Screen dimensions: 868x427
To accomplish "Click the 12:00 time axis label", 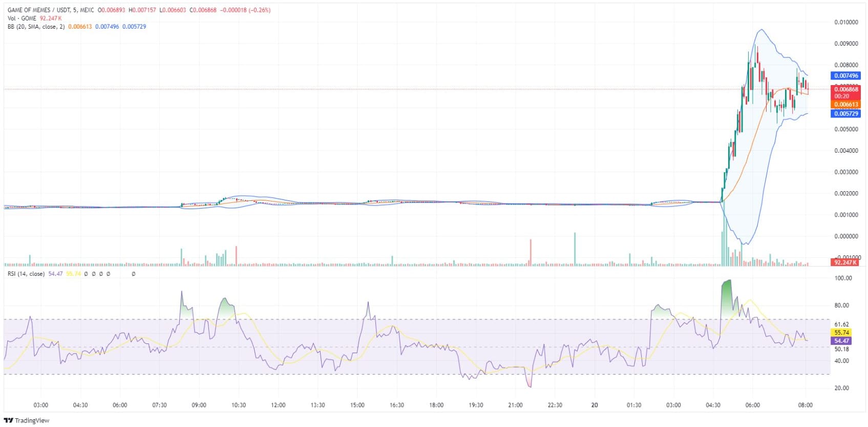I will pyautogui.click(x=278, y=405).
